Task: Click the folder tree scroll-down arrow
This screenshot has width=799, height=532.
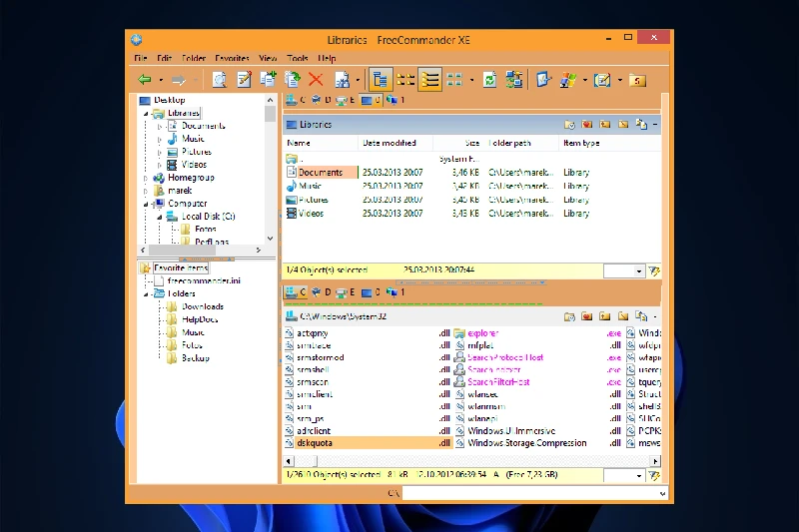Action: 270,239
